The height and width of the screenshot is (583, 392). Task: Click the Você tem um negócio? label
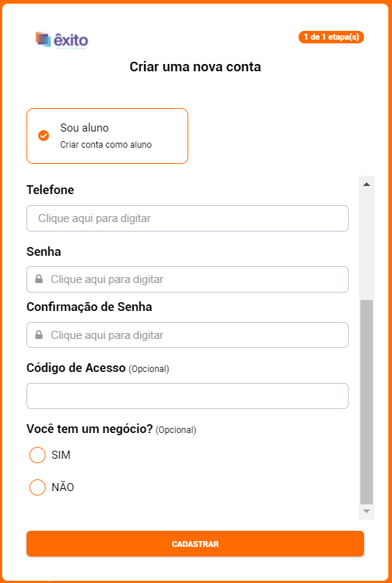tap(90, 429)
